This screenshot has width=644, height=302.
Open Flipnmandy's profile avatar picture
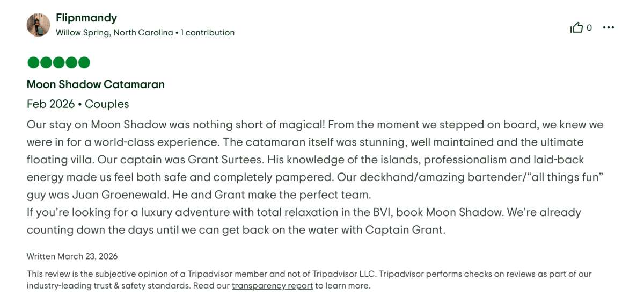click(x=38, y=25)
